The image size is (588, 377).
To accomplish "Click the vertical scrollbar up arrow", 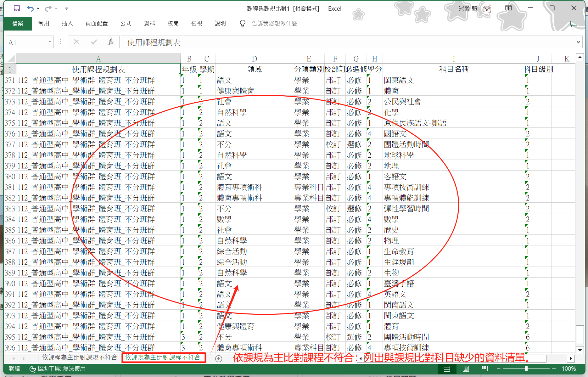I will tap(580, 57).
